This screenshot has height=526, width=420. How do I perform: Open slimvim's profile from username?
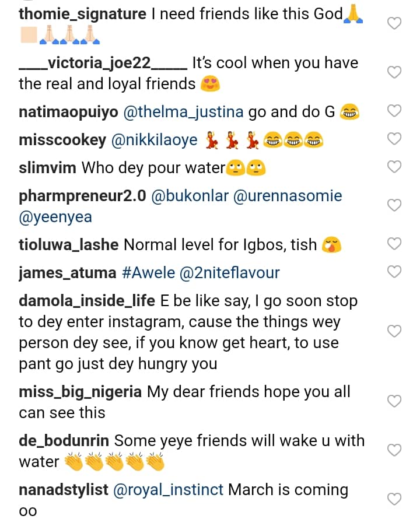[x=47, y=168]
